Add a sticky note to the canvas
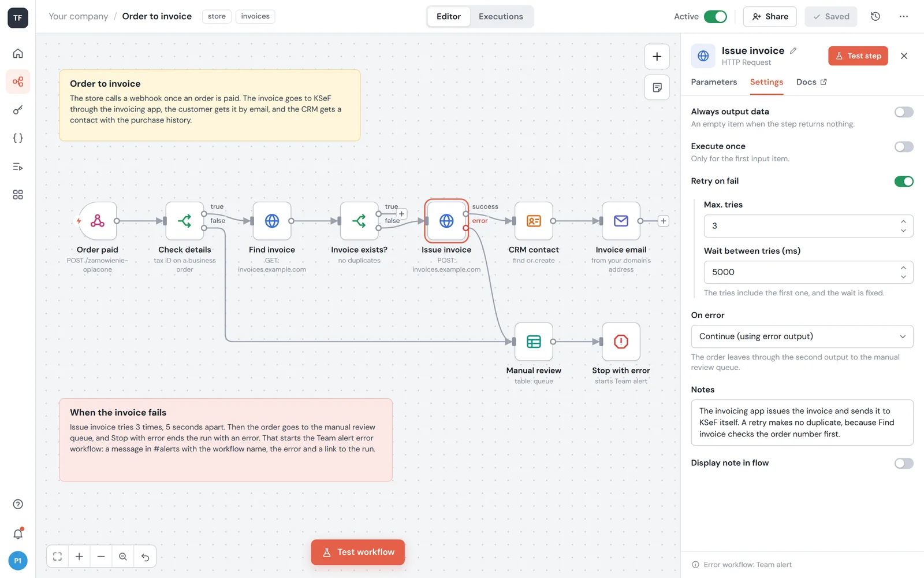Screen dimensions: 924x578 [x=657, y=87]
